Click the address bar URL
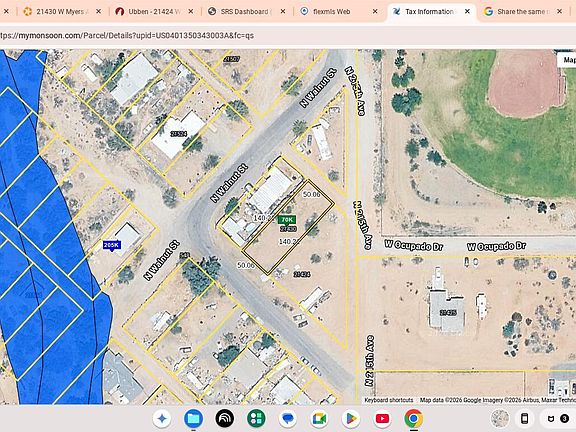The height and width of the screenshot is (432, 576). point(127,36)
